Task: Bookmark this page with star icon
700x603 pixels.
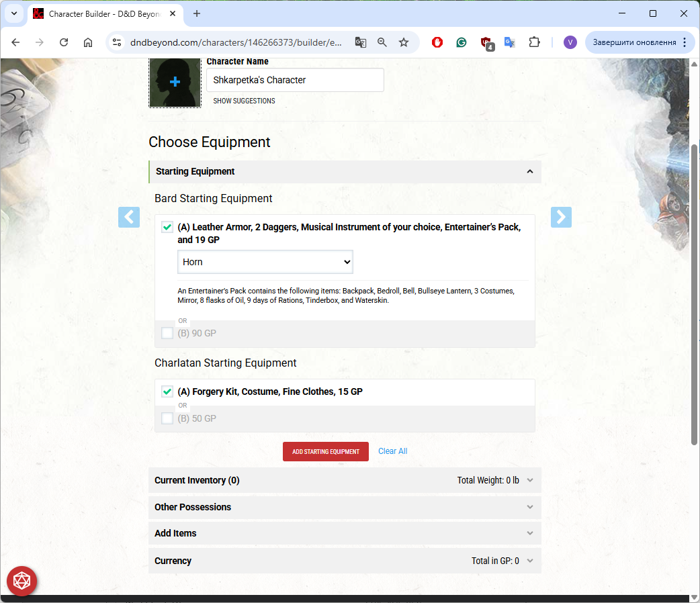Action: click(x=404, y=42)
